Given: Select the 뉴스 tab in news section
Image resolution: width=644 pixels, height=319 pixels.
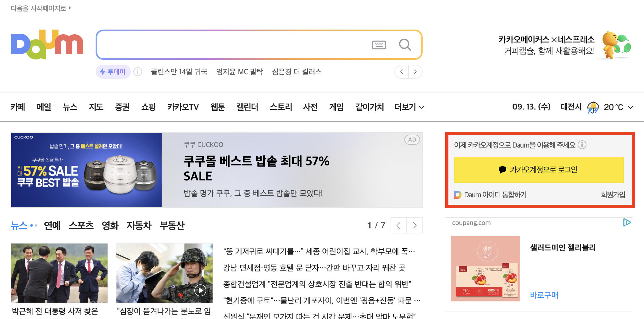Looking at the screenshot, I should tap(19, 226).
